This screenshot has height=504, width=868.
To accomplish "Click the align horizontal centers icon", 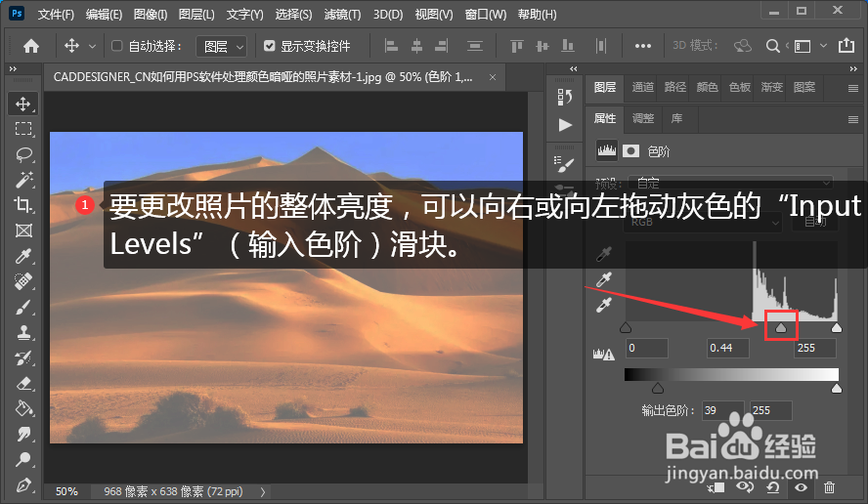I will [416, 46].
